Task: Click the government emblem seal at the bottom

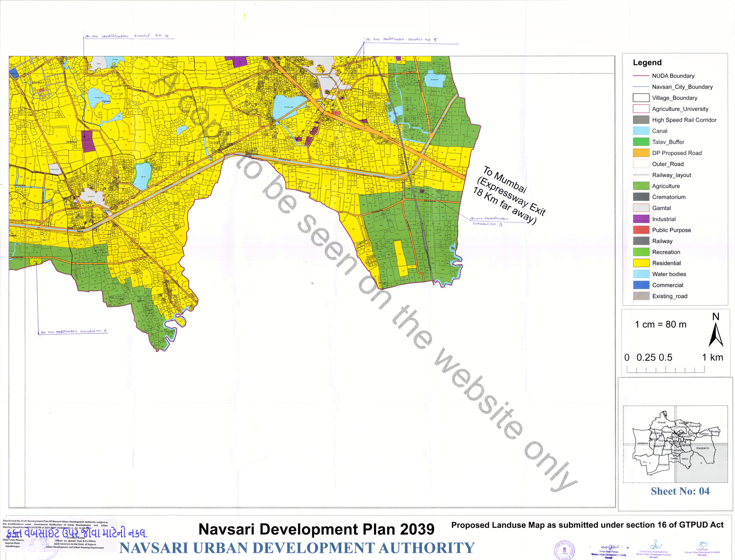Action: click(565, 549)
